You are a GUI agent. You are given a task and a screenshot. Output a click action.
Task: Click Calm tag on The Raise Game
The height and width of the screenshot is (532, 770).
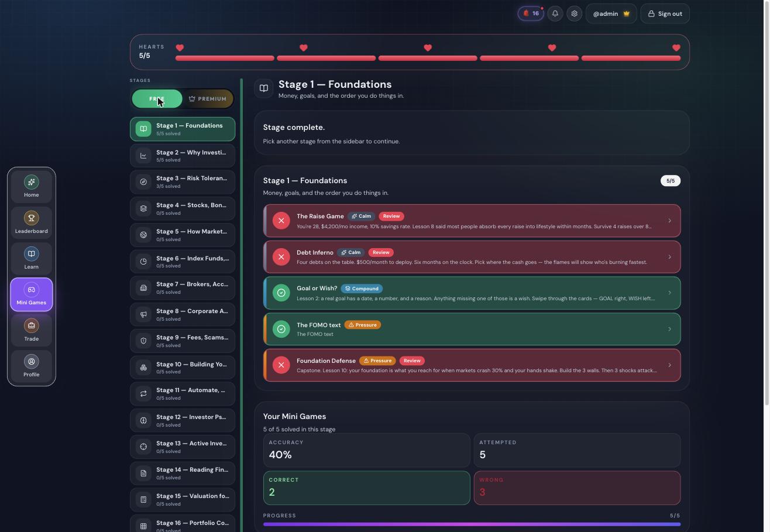click(x=362, y=216)
